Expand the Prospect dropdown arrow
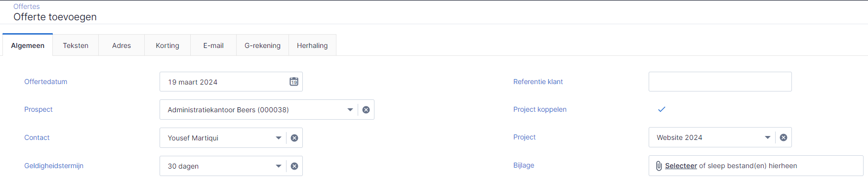 click(x=350, y=110)
